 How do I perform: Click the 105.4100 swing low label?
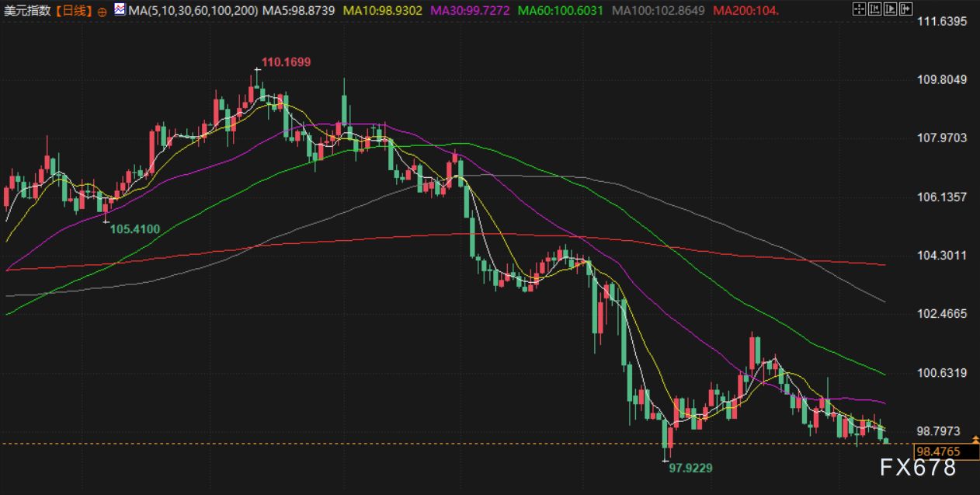135,228
